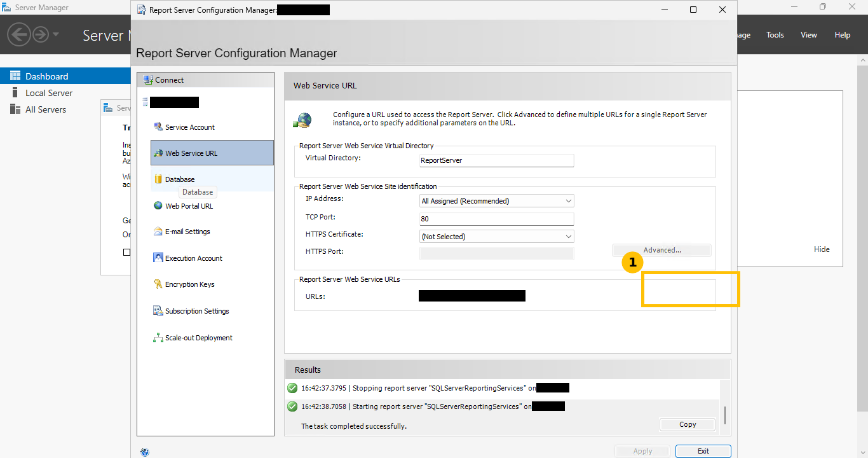Open E-mail Settings envelope icon
Image resolution: width=868 pixels, height=458 pixels.
pyautogui.click(x=158, y=232)
